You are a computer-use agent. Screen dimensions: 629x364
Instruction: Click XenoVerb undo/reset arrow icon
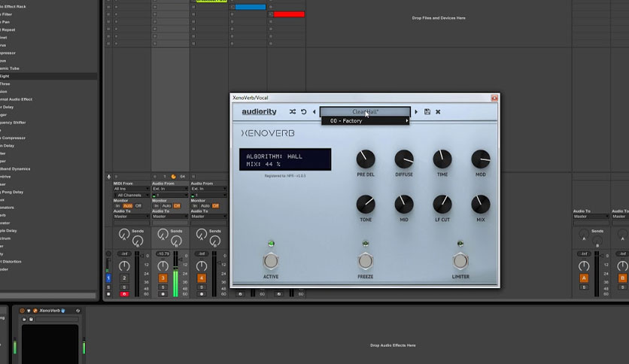pos(304,112)
